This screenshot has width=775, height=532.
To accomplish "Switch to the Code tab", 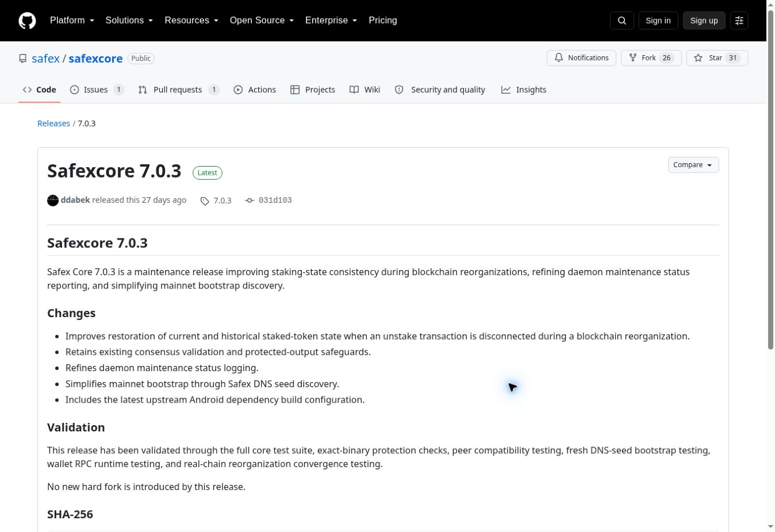I will click(x=39, y=90).
